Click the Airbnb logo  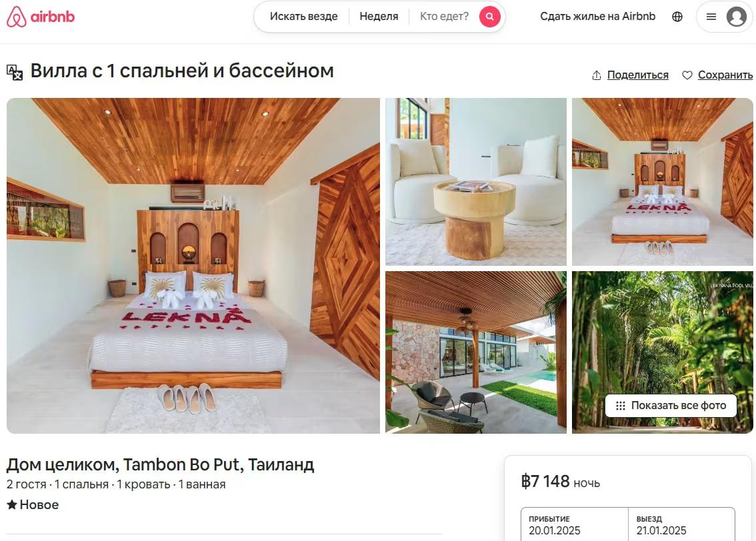[41, 17]
